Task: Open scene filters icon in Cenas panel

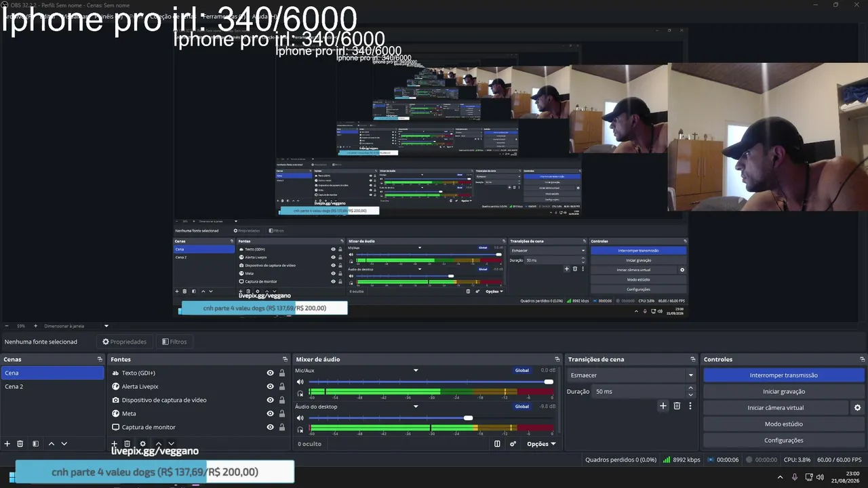Action: pos(35,444)
